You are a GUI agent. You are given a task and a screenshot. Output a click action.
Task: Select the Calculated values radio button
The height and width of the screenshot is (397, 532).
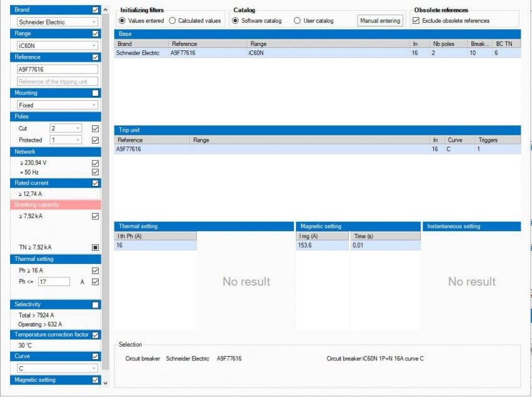[x=173, y=21]
